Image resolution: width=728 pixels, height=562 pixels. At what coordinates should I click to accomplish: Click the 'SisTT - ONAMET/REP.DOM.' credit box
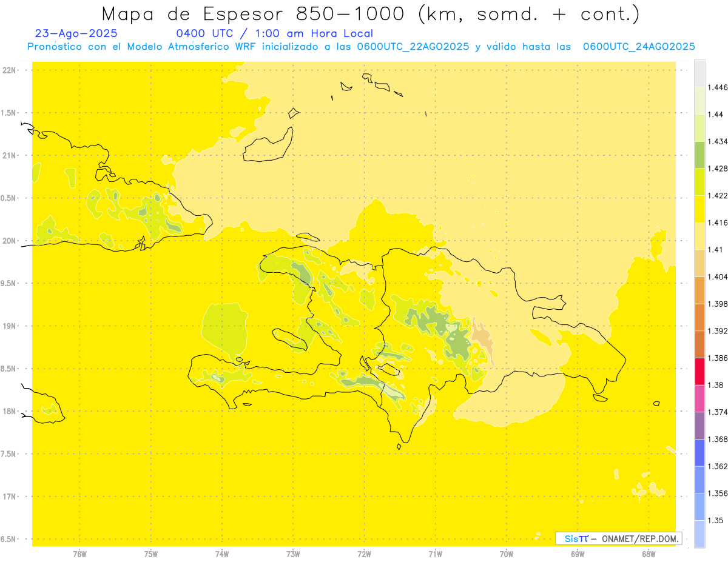[x=618, y=538]
